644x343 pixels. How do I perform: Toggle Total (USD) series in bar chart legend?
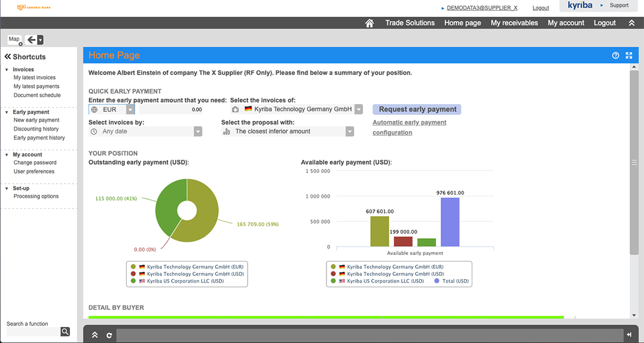(x=451, y=281)
